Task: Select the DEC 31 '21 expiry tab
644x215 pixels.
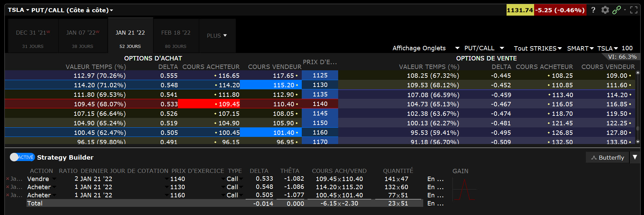Action: (33, 36)
